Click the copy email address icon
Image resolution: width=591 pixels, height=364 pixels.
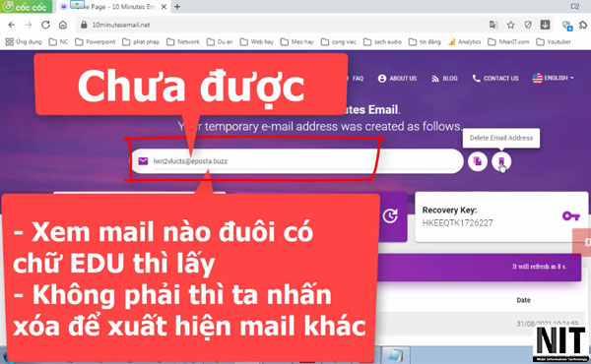[x=478, y=161]
